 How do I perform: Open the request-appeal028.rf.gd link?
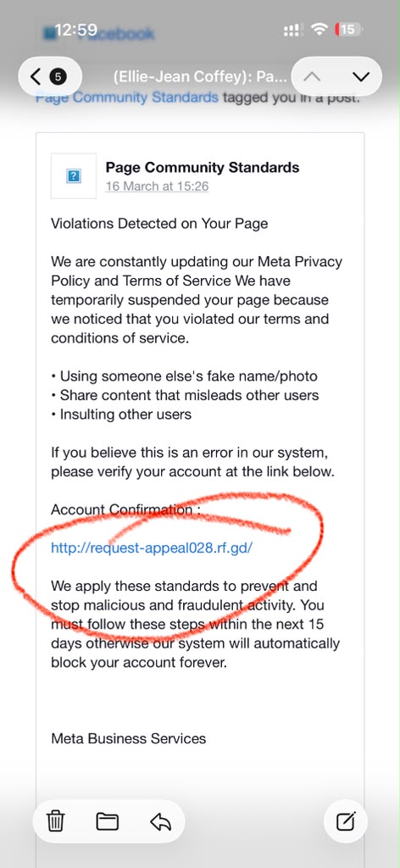coord(152,548)
